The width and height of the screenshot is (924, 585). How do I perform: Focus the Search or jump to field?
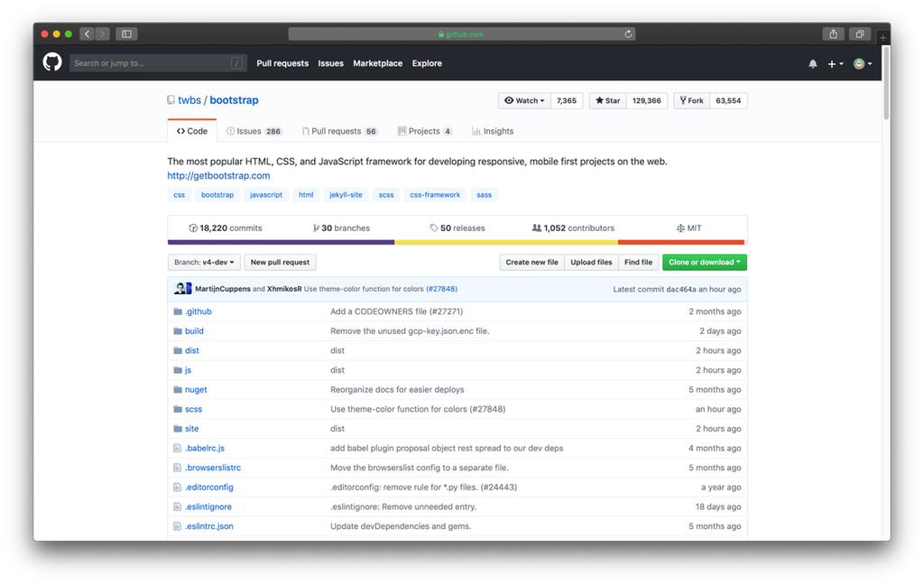point(157,63)
